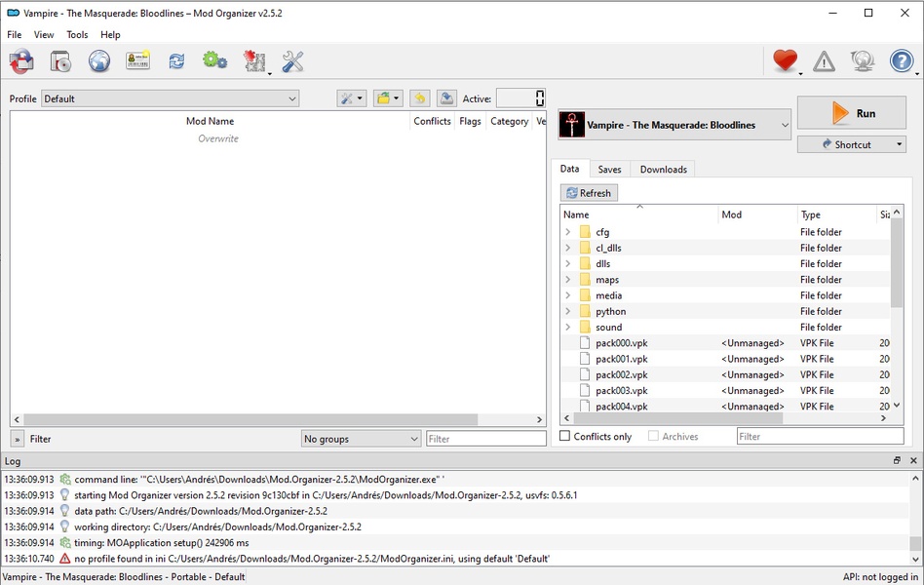The height and width of the screenshot is (585, 924).
Task: Click the Refresh button in Data tab
Action: point(589,193)
